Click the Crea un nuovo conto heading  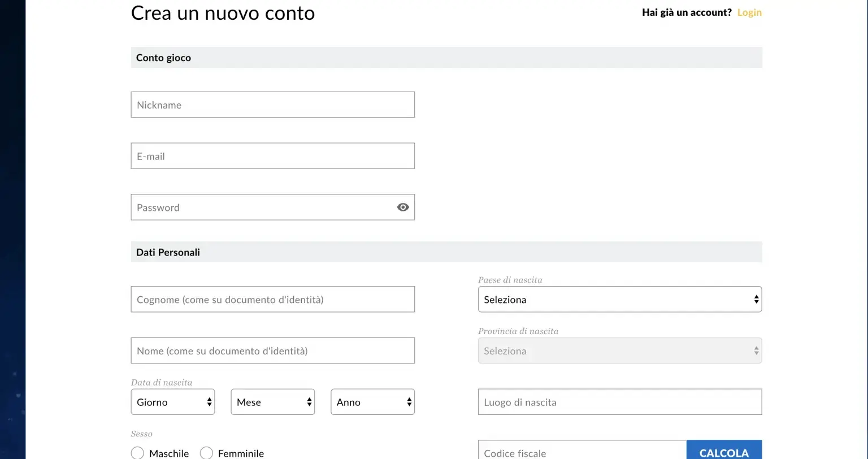223,13
